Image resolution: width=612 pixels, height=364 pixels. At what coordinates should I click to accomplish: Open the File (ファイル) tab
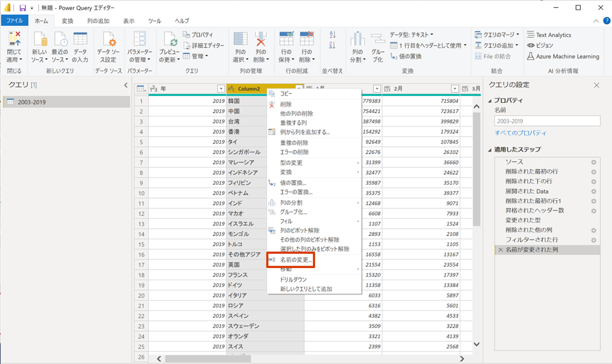[x=14, y=20]
